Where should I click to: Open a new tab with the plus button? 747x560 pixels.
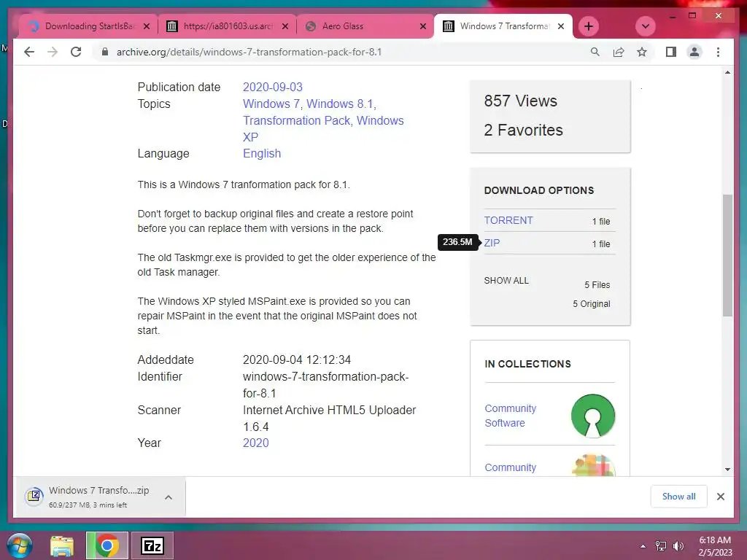[589, 26]
